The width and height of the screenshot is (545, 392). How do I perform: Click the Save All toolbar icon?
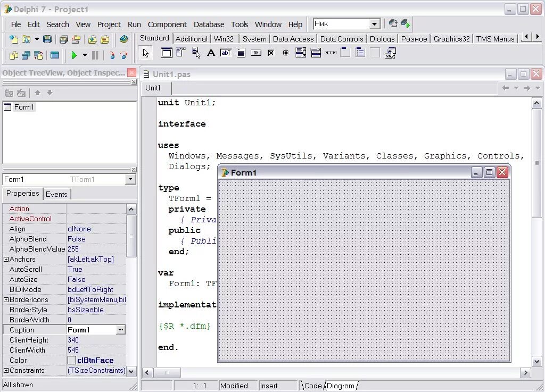64,39
